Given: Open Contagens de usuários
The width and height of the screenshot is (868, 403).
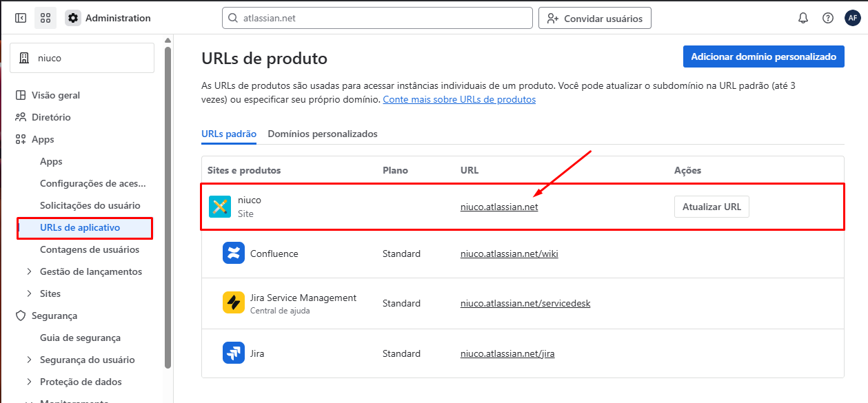Looking at the screenshot, I should click(x=90, y=249).
